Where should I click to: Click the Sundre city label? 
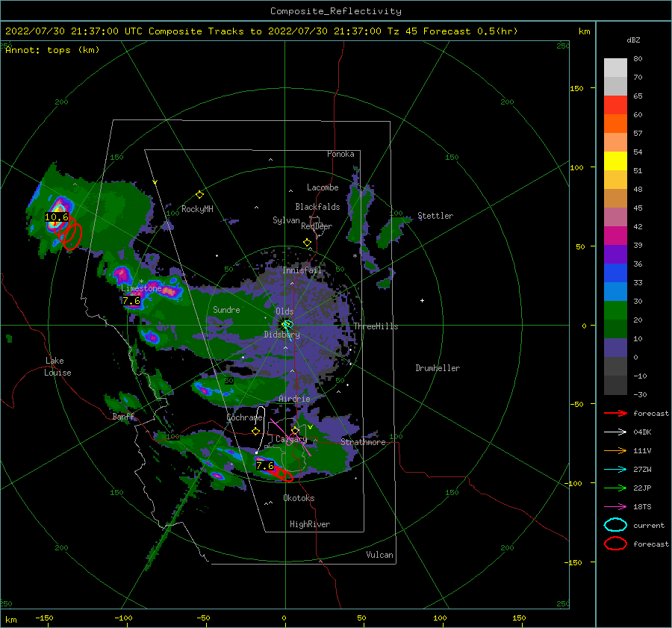(226, 309)
